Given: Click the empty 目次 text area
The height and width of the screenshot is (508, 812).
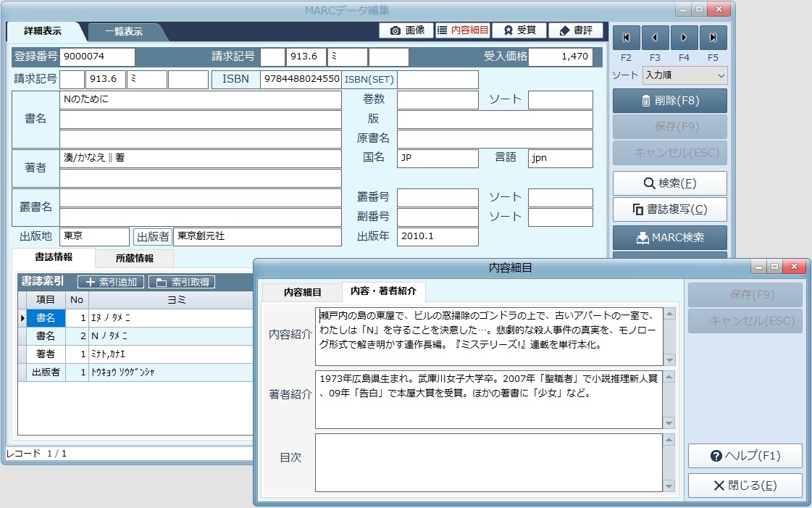Looking at the screenshot, I should pyautogui.click(x=489, y=463).
